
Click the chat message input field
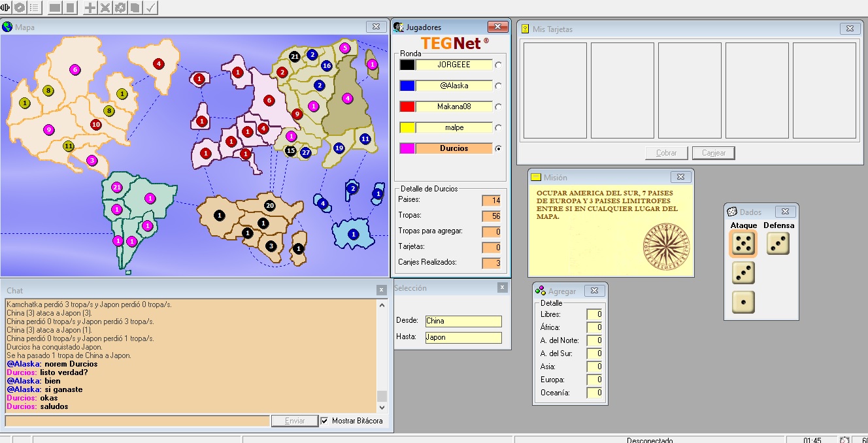(137, 421)
